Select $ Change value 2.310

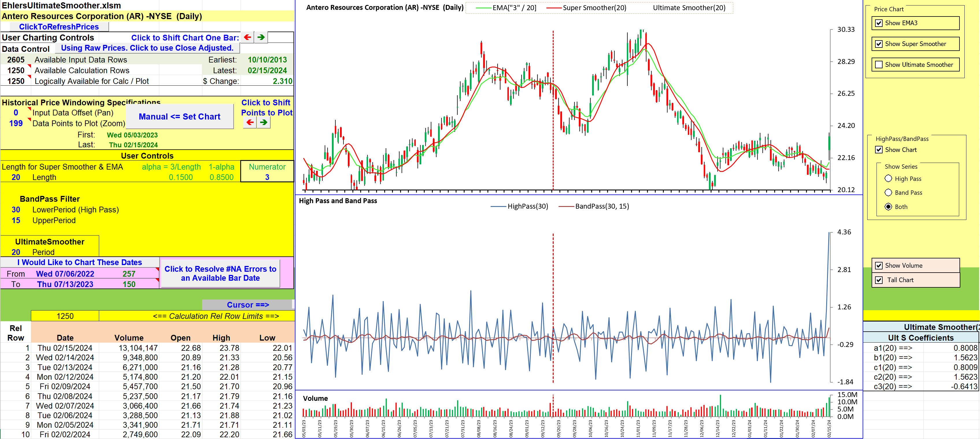coord(267,81)
